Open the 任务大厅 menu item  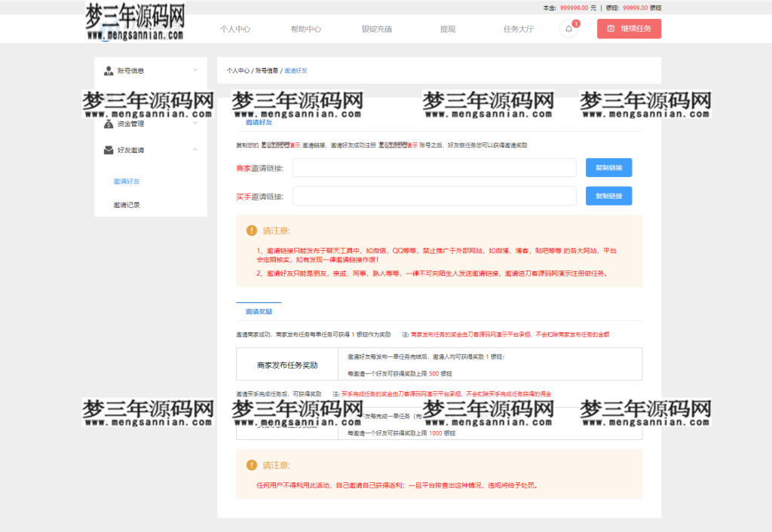click(x=516, y=28)
